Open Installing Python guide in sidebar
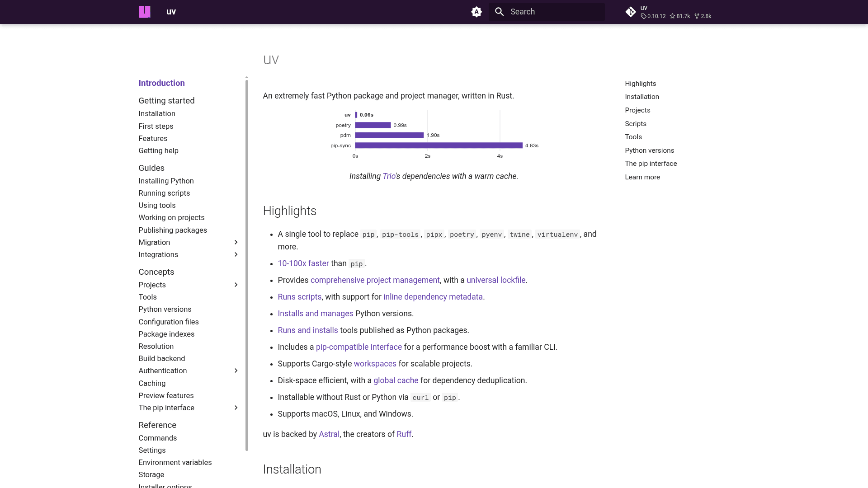 point(166,181)
